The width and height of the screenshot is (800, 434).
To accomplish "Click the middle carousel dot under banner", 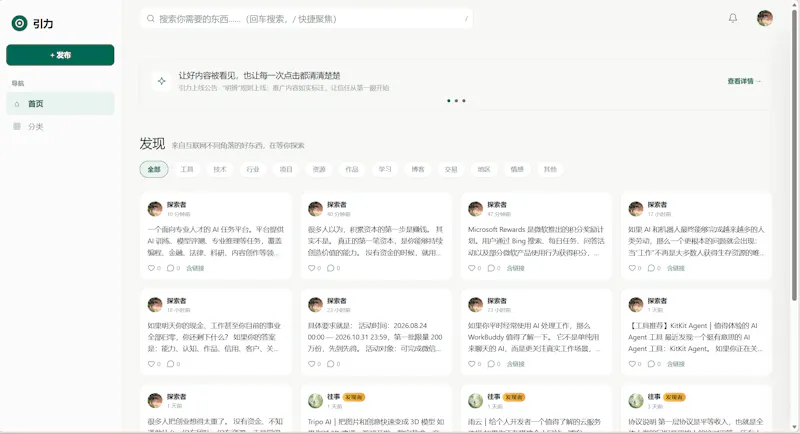I will [x=456, y=101].
